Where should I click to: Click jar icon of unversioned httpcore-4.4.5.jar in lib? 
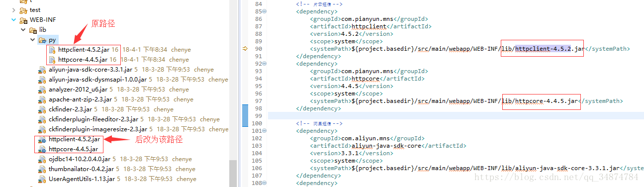pyautogui.click(x=43, y=149)
